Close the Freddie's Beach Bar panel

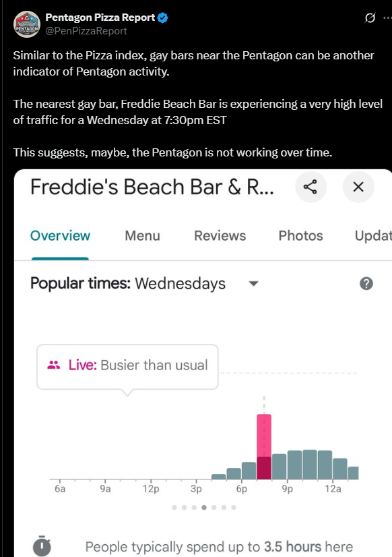coord(358,187)
